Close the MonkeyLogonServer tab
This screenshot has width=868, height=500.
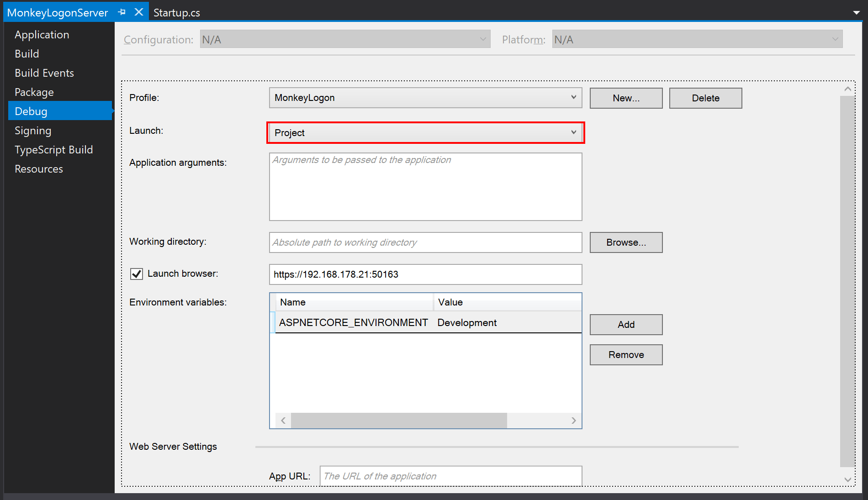pos(139,12)
